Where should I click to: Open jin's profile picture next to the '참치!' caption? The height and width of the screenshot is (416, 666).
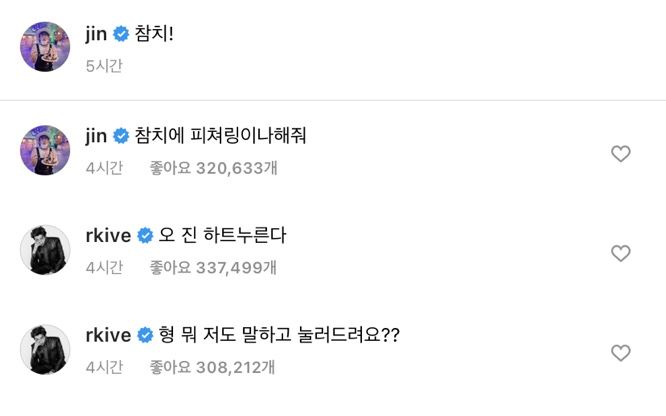[45, 47]
